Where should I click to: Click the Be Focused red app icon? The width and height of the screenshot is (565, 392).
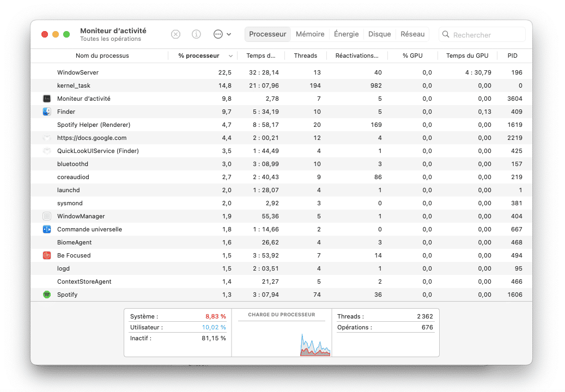click(47, 255)
